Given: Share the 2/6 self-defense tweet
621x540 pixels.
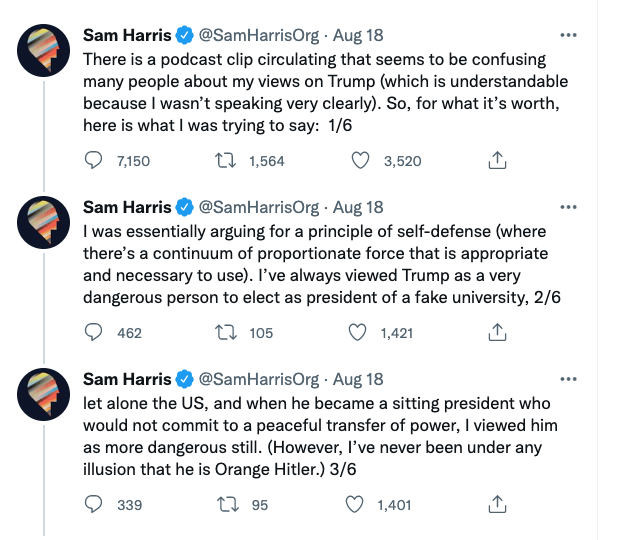Looking at the screenshot, I should pyautogui.click(x=495, y=333).
